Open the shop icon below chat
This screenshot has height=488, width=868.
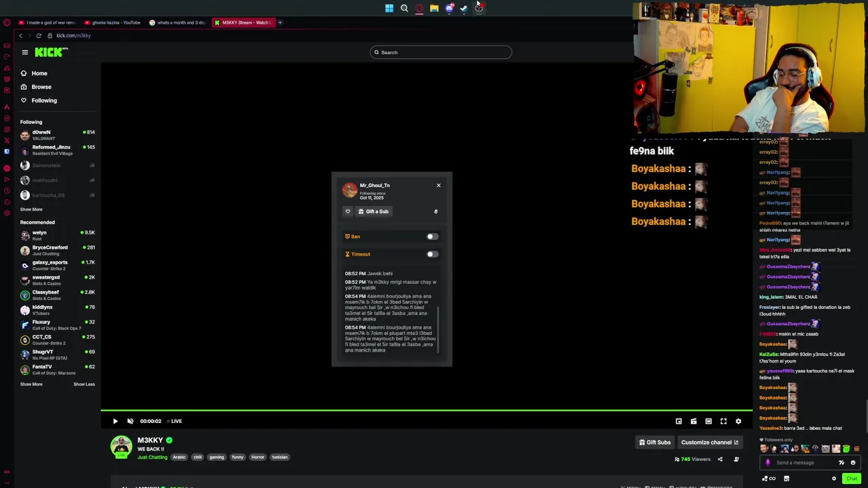pyautogui.click(x=787, y=479)
